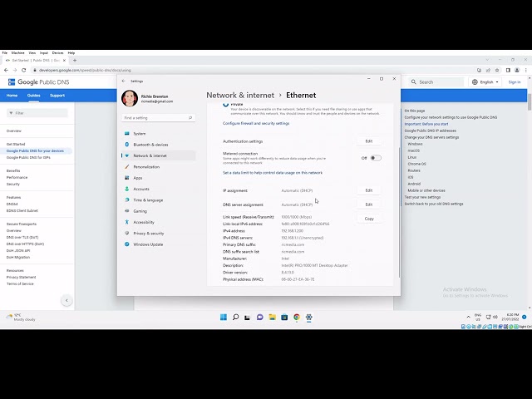Open the Devices menu
Image resolution: width=532 pixels, height=399 pixels.
57,53
